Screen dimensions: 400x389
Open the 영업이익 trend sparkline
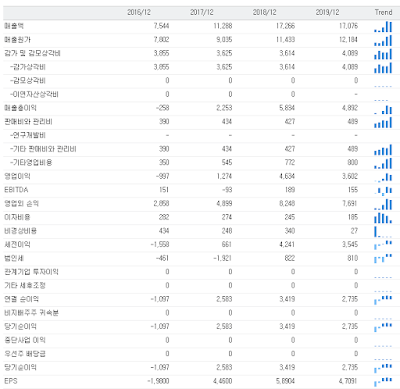coord(383,177)
